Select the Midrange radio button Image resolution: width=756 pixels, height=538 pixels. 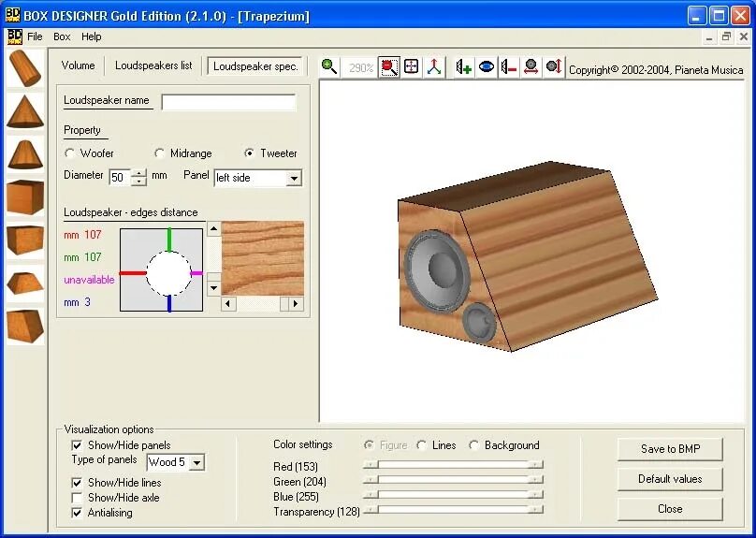pos(160,153)
